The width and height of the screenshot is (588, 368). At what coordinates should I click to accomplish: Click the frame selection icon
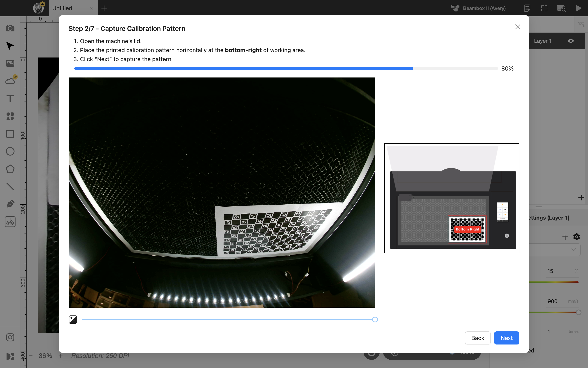[544, 8]
